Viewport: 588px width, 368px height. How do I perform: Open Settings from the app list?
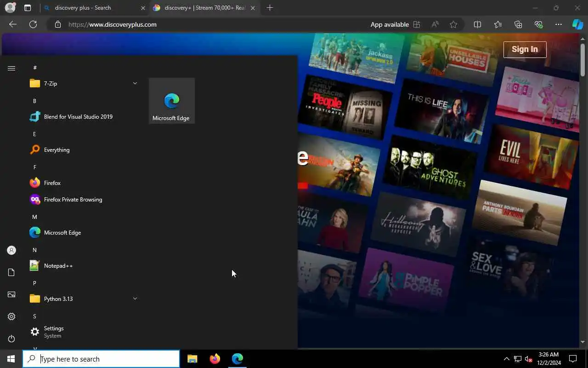(x=84, y=332)
